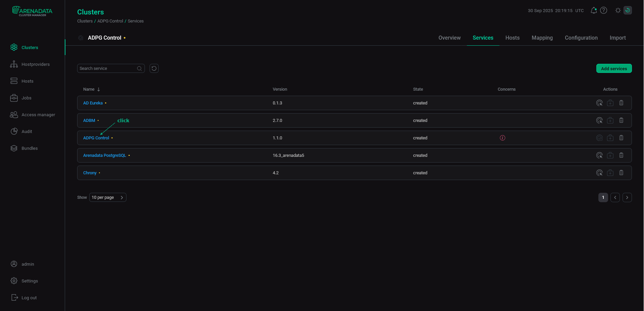This screenshot has height=311, width=644.
Task: Toggle maintenance mode for Arenadata PostgreSQL
Action: [x=610, y=155]
